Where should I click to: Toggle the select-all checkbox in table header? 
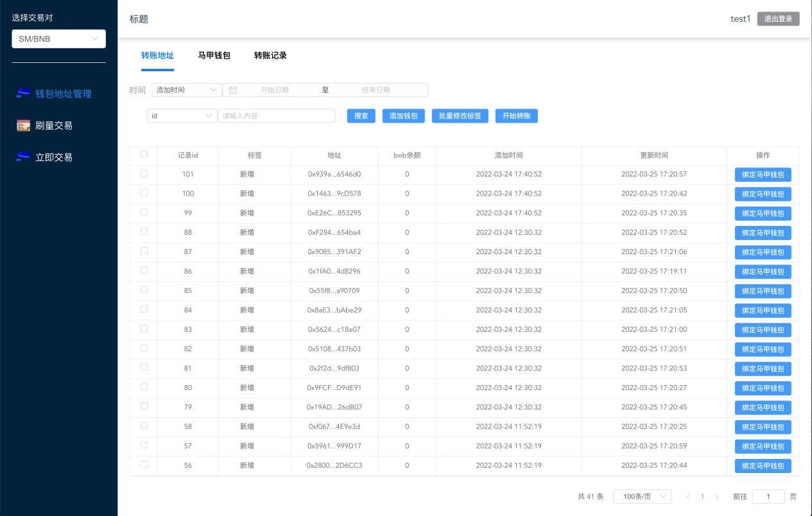(x=144, y=155)
